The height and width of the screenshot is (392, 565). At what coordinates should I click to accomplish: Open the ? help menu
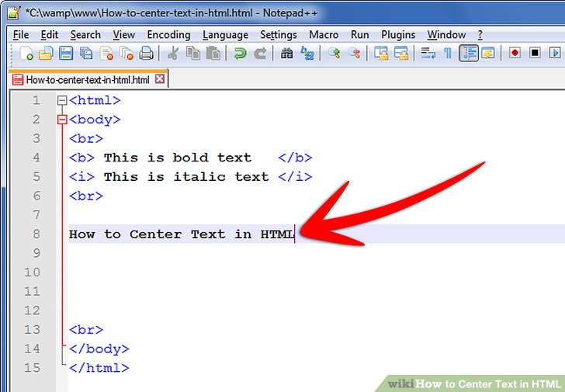click(x=480, y=35)
